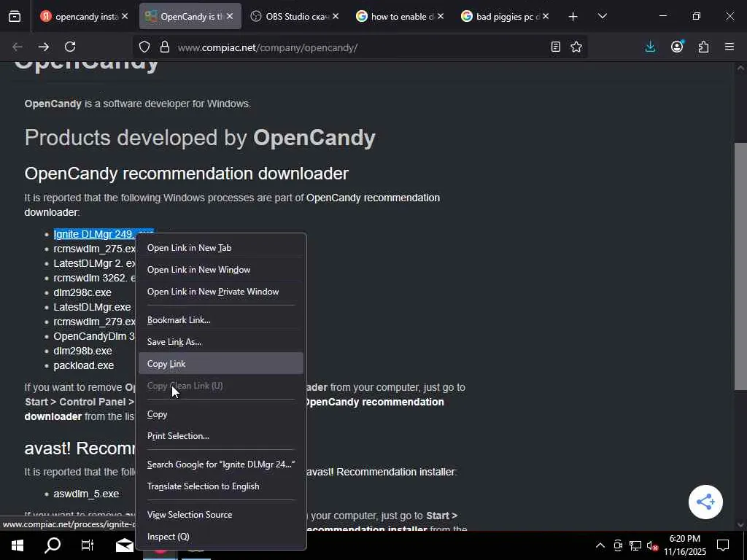
Task: Click the page vertical scrollbar thumb
Action: [740, 267]
